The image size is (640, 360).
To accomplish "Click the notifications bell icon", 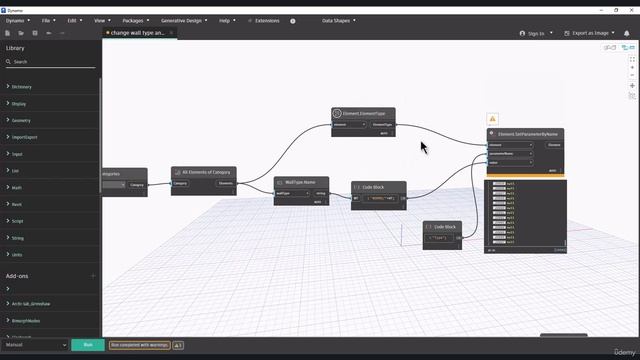I will point(627,33).
